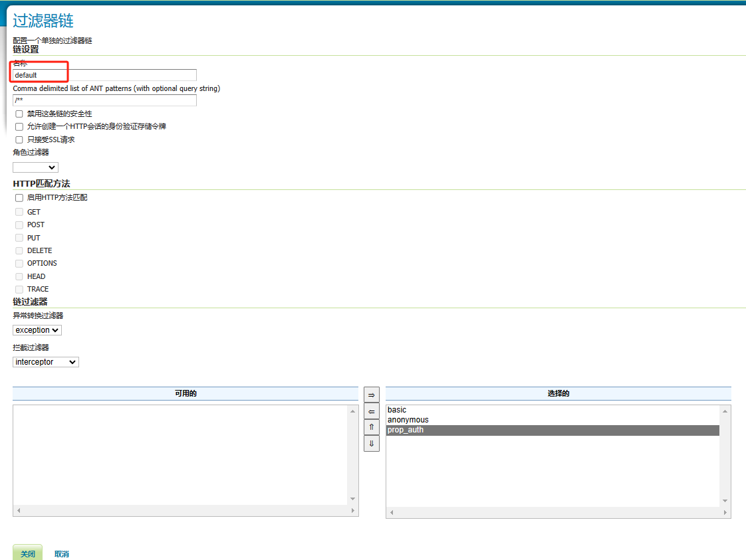Viewport: 746px width, 560px height.
Task: Select basic in the selected filters list
Action: [x=397, y=410]
